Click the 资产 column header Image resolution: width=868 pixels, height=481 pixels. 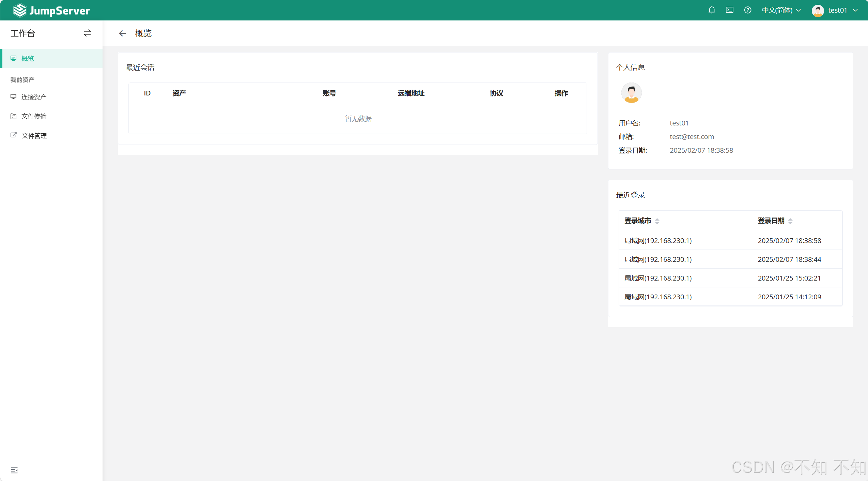pyautogui.click(x=179, y=93)
